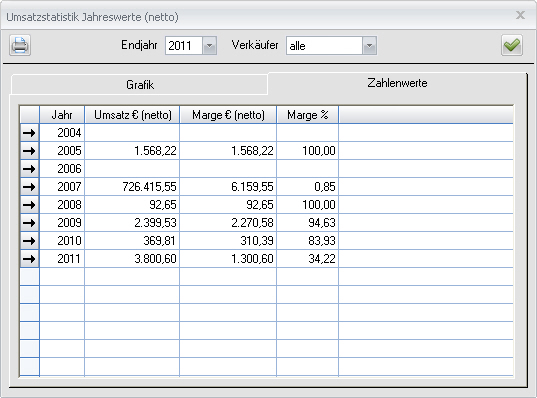Select the year cell 2010

click(62, 241)
